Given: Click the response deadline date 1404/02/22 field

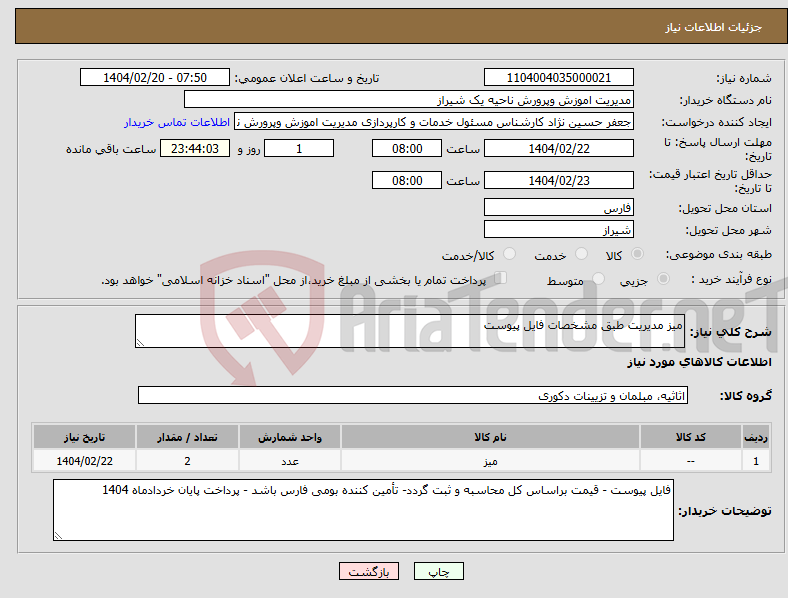Looking at the screenshot, I should click(558, 148).
